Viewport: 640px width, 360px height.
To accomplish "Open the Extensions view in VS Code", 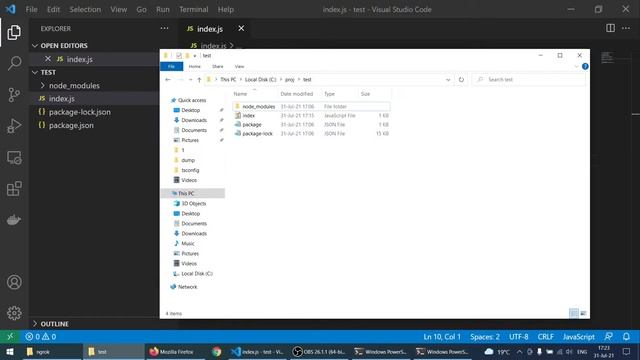I will pyautogui.click(x=14, y=189).
